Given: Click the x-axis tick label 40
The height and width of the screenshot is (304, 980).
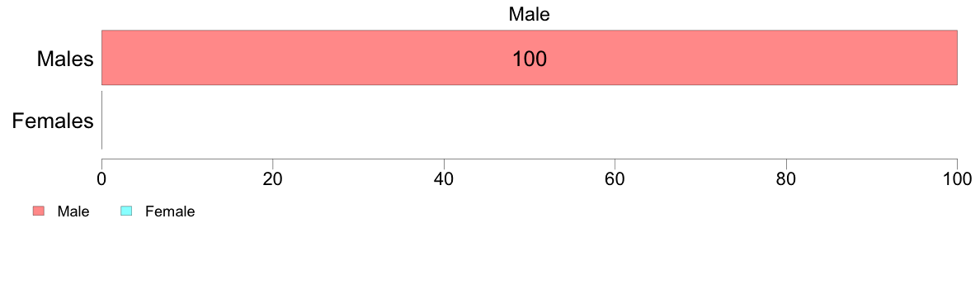Looking at the screenshot, I should pos(444,179).
